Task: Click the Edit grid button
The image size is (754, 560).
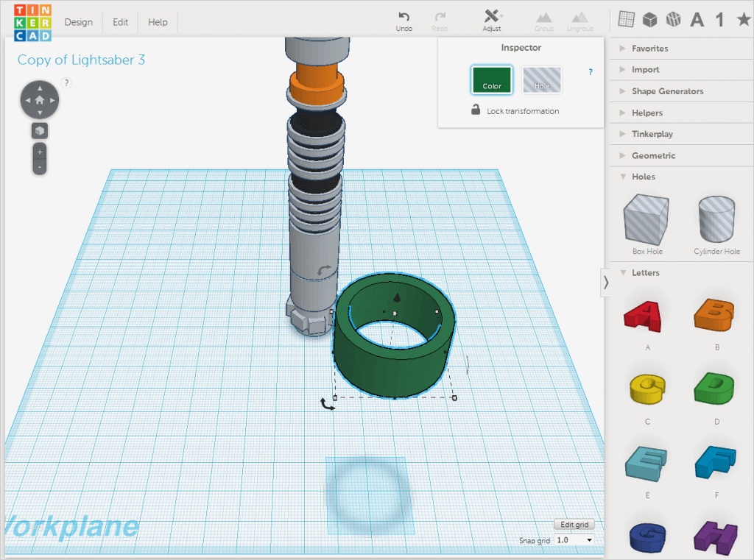Action: (574, 524)
